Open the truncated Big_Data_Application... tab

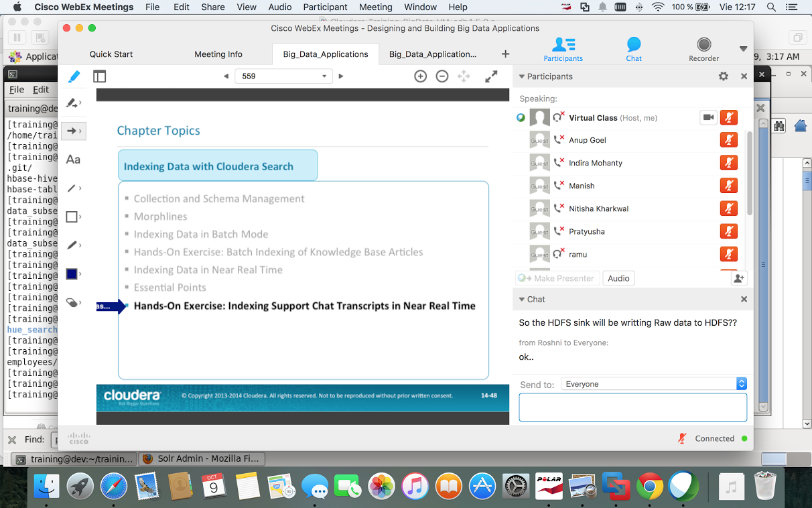(433, 54)
